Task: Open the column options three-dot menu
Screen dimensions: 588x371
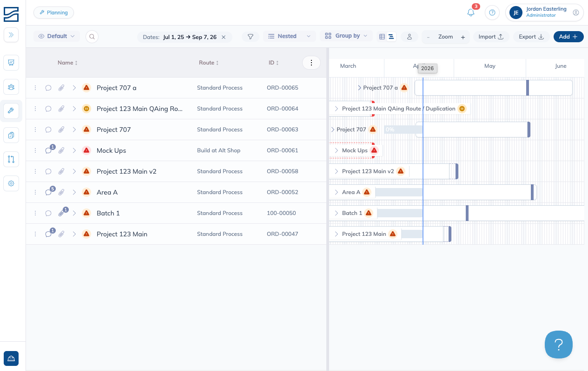Action: click(x=311, y=63)
